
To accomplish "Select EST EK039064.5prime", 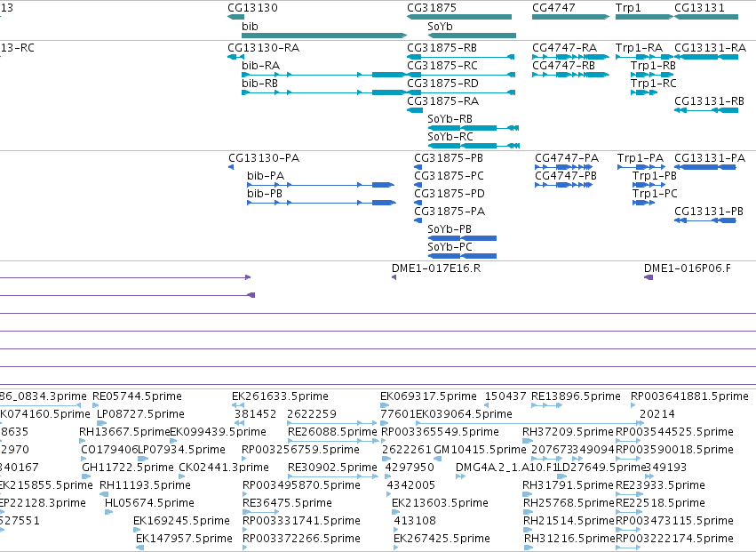I will point(530,423).
